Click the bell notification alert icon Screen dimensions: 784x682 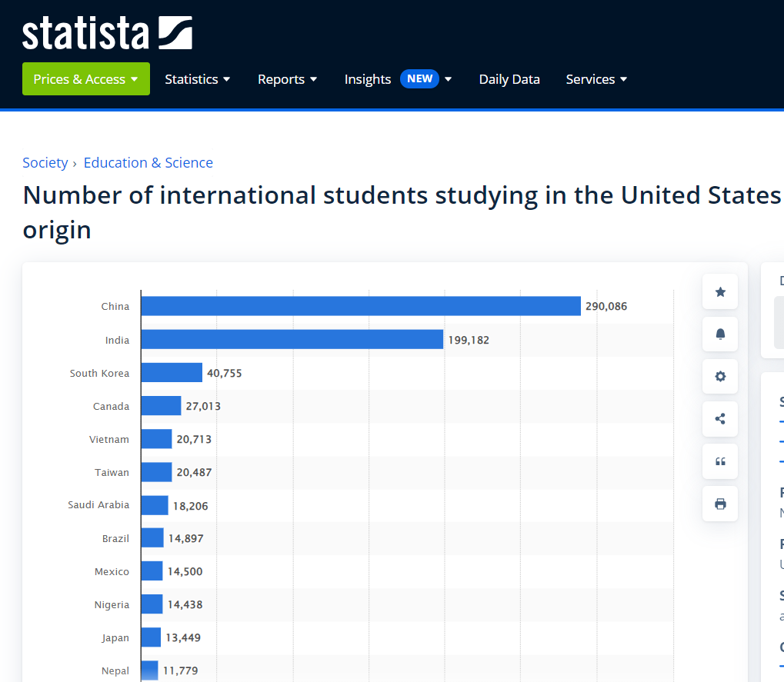(720, 334)
